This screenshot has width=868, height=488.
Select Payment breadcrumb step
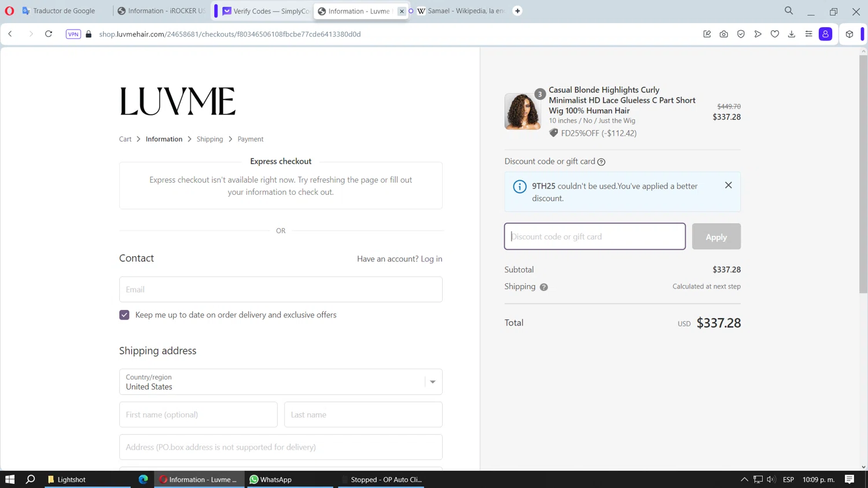pyautogui.click(x=251, y=139)
